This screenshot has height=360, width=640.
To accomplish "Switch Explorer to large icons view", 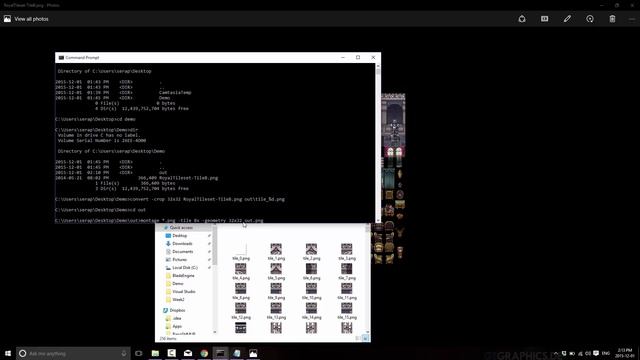I will point(365,338).
